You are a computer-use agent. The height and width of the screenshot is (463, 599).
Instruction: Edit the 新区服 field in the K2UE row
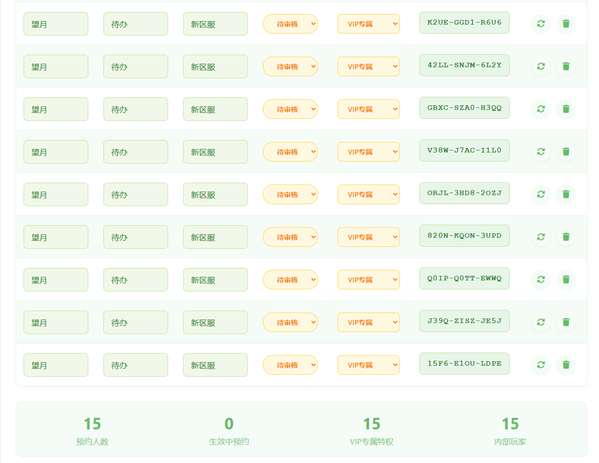pyautogui.click(x=215, y=24)
